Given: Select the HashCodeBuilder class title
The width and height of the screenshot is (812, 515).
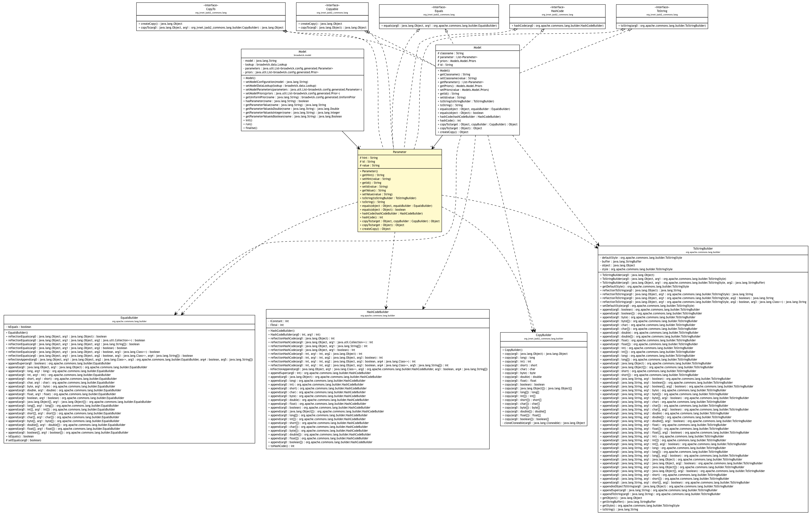Looking at the screenshot, I should tap(378, 312).
